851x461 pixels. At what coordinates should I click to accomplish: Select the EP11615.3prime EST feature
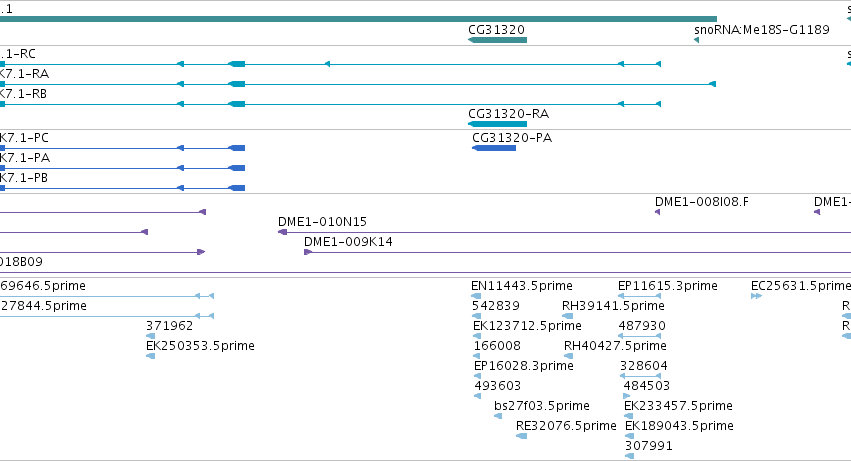(x=639, y=296)
